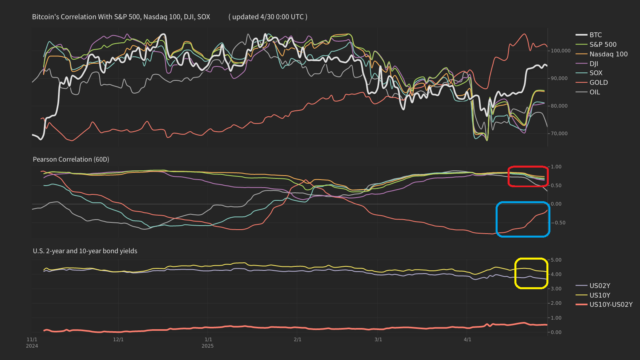The image size is (640, 360).
Task: Click the 90,000 price axis label
Action: 559,78
